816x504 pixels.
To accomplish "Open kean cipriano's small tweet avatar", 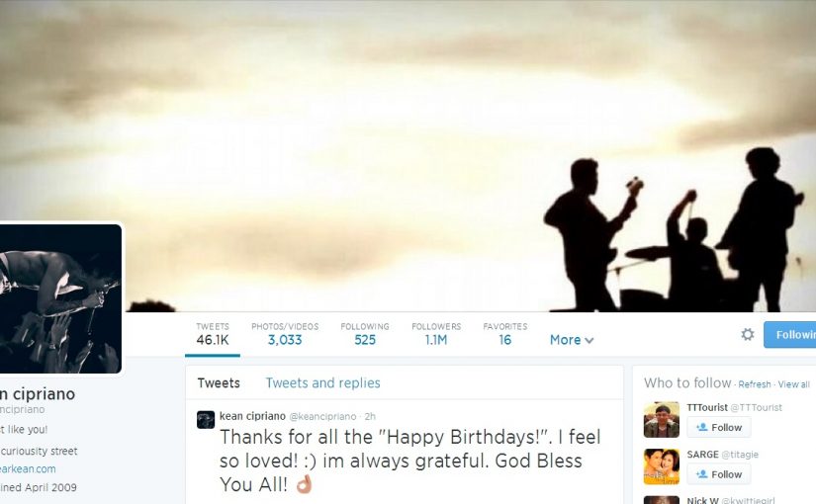I will pyautogui.click(x=206, y=419).
